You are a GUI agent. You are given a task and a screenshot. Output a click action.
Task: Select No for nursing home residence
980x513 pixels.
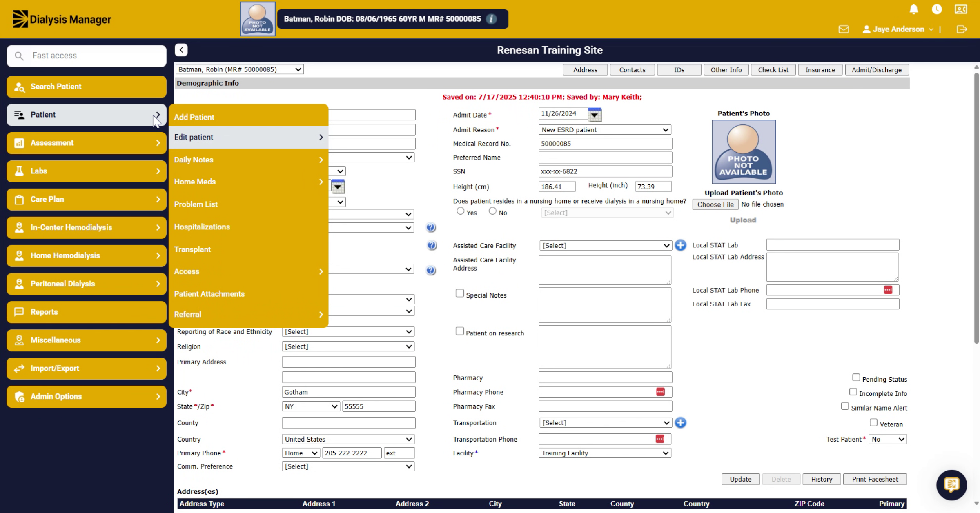[492, 211]
